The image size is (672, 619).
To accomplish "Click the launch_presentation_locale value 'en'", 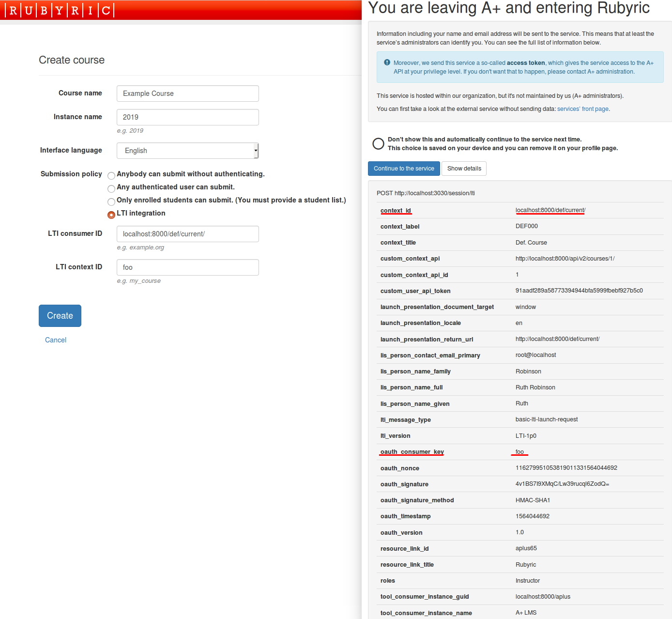I will [519, 323].
